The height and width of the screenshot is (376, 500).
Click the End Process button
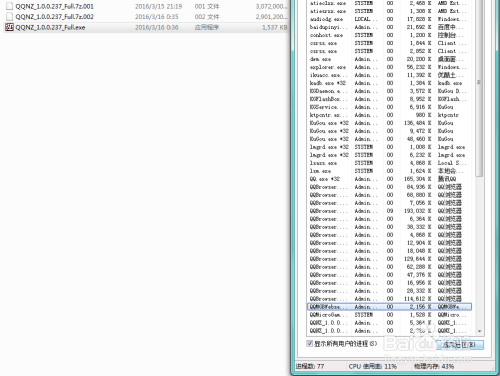[x=460, y=345]
